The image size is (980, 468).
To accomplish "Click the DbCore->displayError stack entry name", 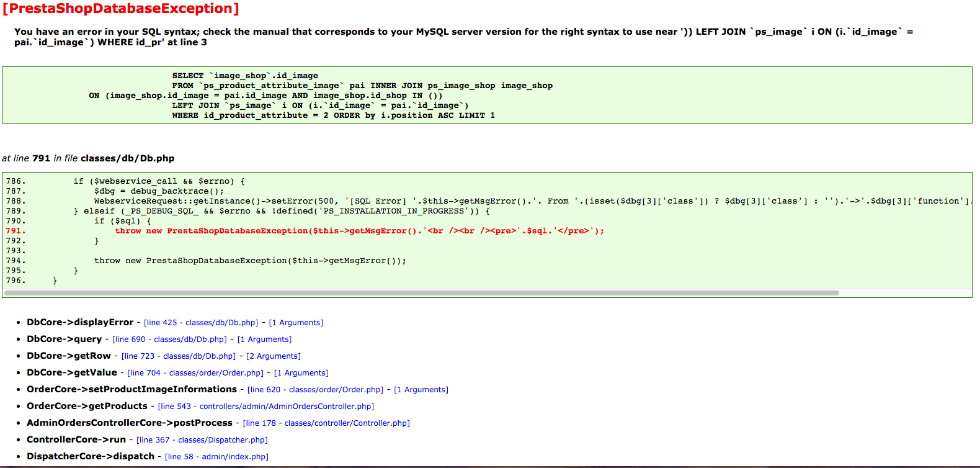I will coord(80,322).
